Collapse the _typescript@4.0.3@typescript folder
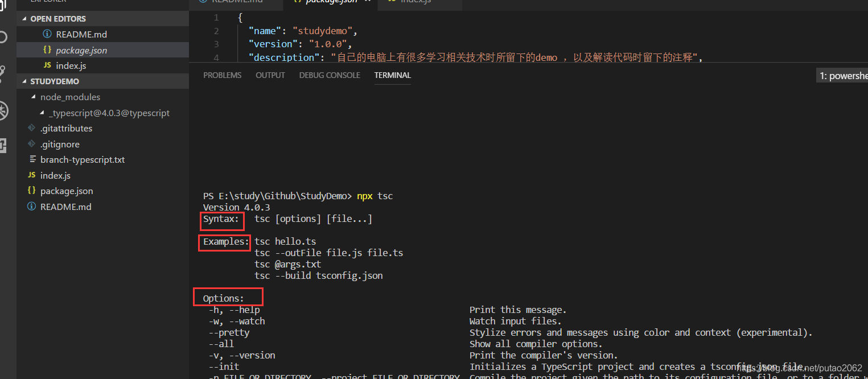The height and width of the screenshot is (379, 868). coord(42,113)
